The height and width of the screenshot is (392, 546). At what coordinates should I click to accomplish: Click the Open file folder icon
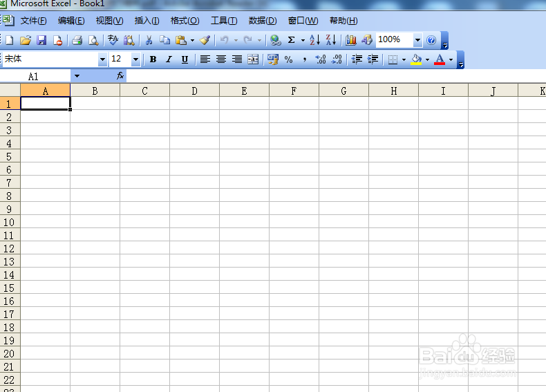coord(26,40)
